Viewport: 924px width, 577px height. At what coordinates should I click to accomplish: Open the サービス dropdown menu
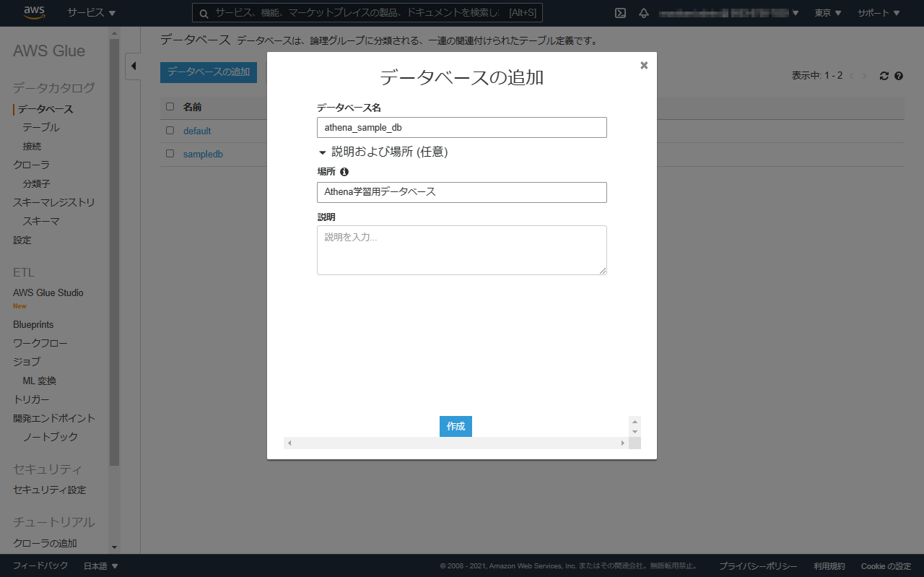click(x=92, y=13)
